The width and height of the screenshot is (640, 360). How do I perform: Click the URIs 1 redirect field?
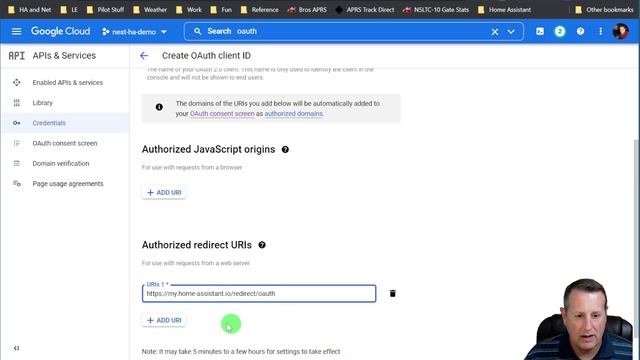pyautogui.click(x=259, y=293)
